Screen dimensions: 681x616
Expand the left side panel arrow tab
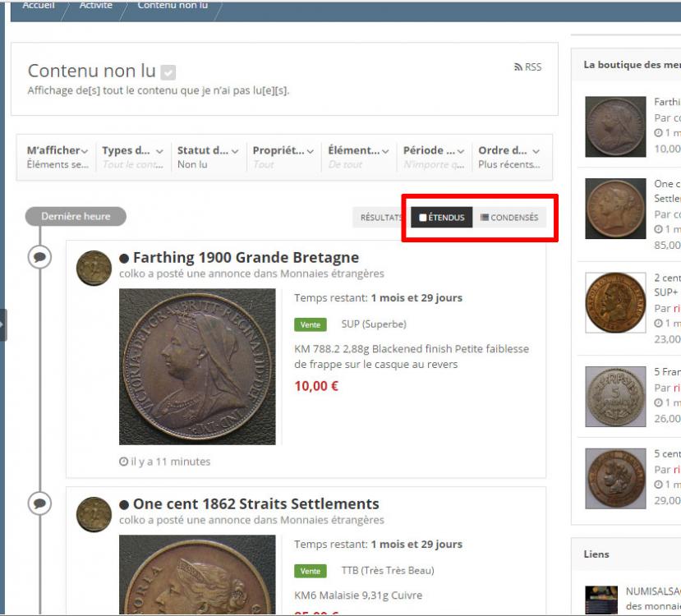3,324
